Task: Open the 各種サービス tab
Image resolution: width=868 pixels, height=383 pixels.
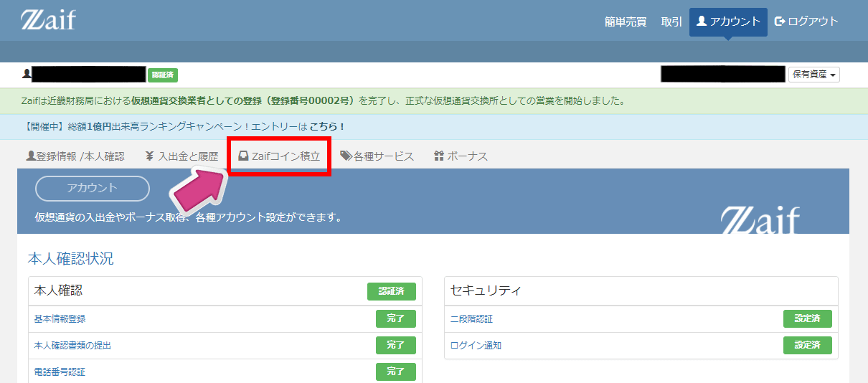Action: [x=377, y=156]
